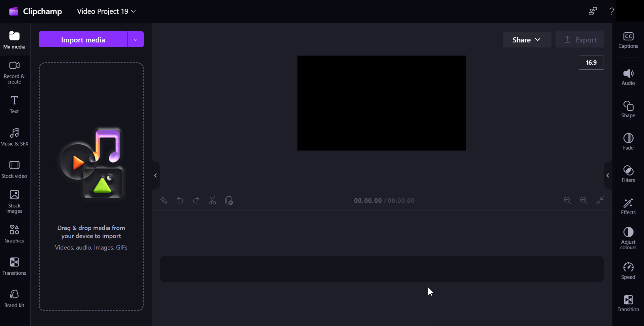Open the Share dropdown
The height and width of the screenshot is (326, 644).
tap(527, 40)
